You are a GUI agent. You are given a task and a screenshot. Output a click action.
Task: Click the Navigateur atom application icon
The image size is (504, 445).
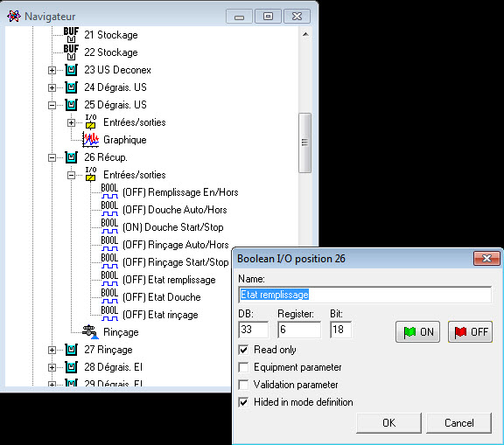tap(14, 16)
